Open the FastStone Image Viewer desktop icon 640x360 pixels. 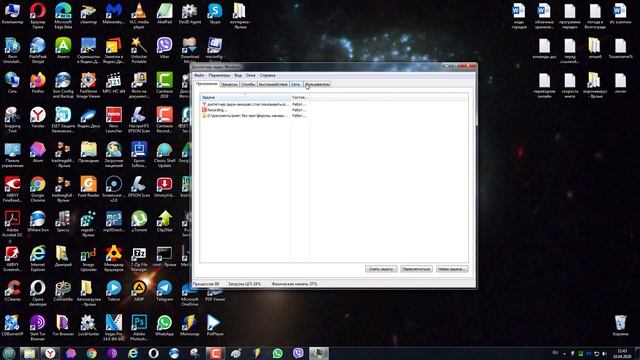coord(88,85)
